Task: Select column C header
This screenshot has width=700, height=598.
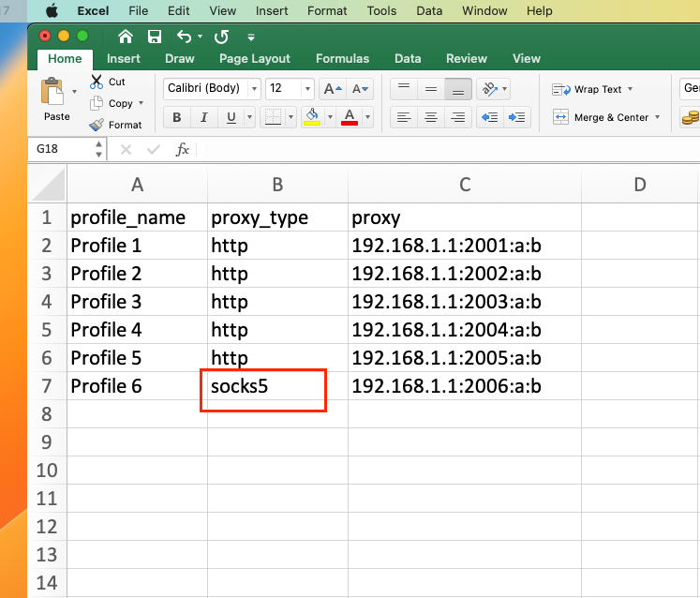Action: click(465, 184)
